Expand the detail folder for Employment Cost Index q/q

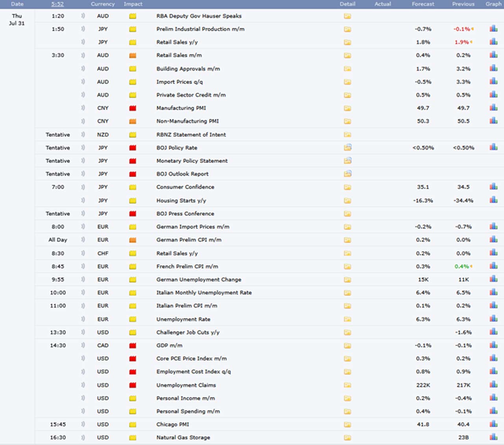[x=347, y=372]
